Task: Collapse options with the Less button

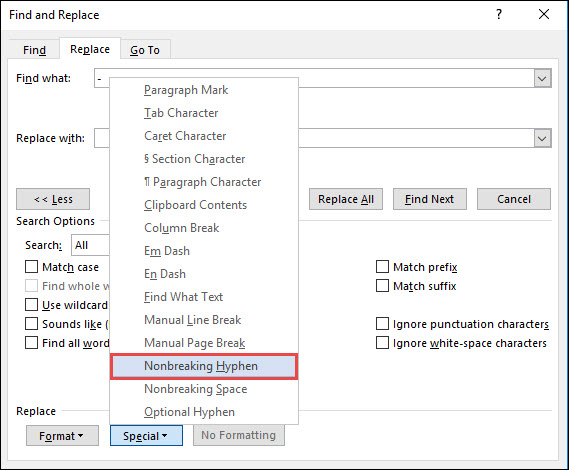Action: pyautogui.click(x=53, y=199)
